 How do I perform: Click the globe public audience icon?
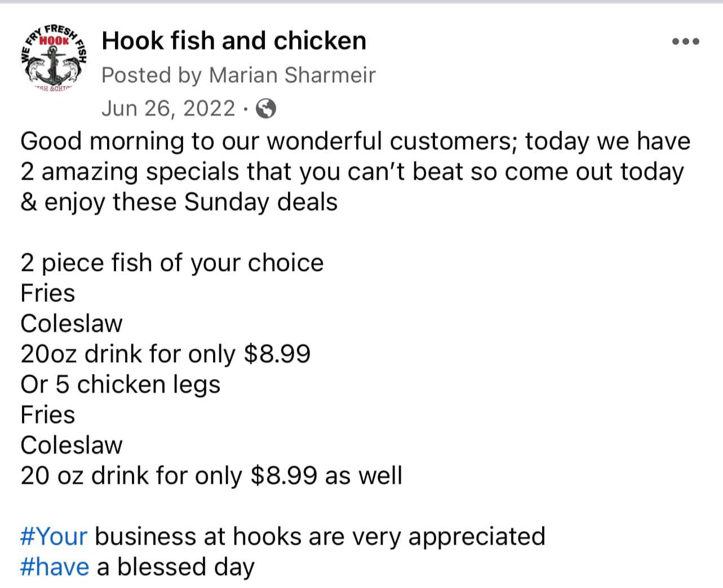click(x=266, y=108)
